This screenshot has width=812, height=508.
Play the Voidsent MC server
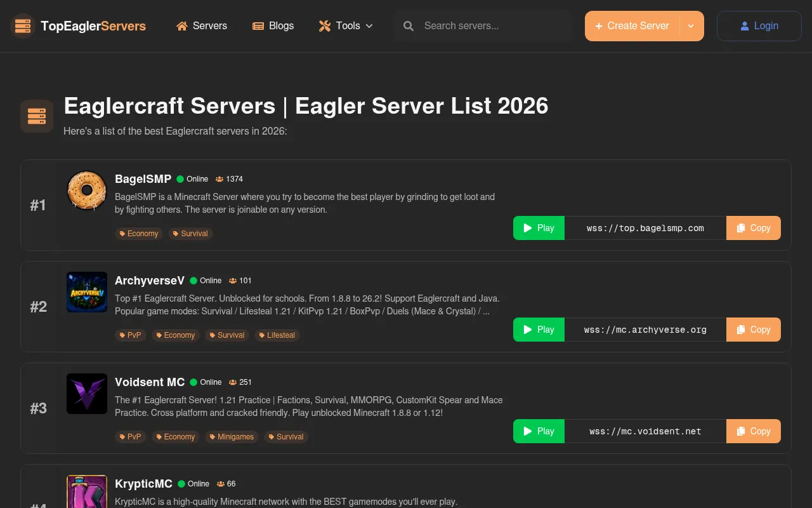point(539,431)
